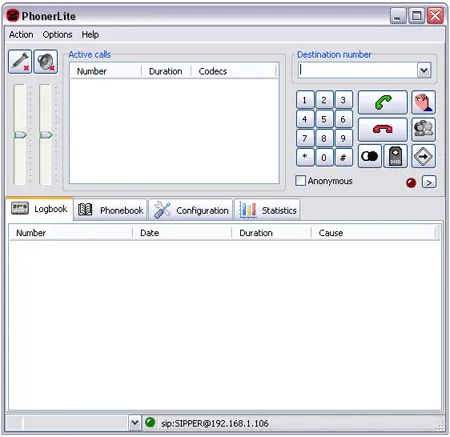The height and width of the screenshot is (437, 450).
Task: Click the Codecs column header in Active calls
Action: tap(233, 71)
